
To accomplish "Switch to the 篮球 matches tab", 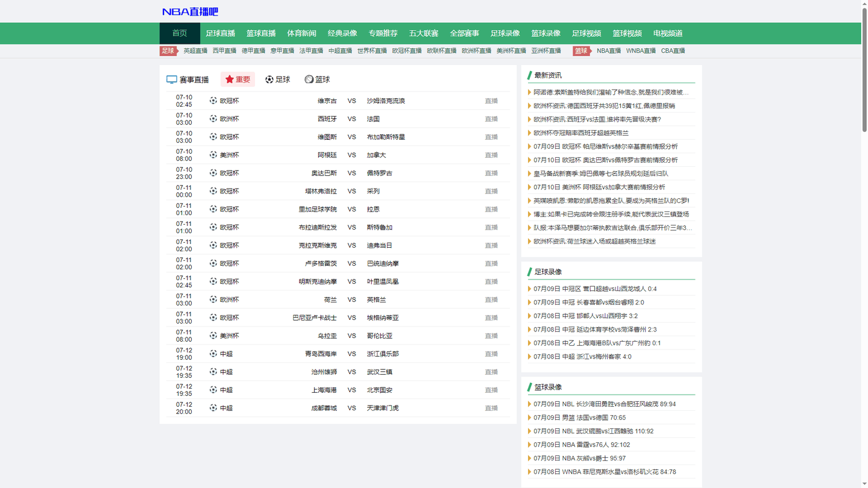I will [318, 80].
